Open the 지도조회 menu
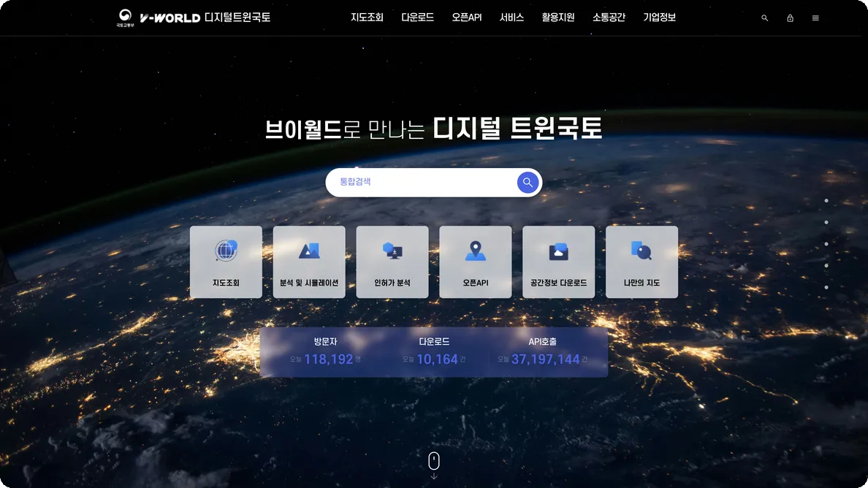The width and height of the screenshot is (868, 488). (367, 18)
